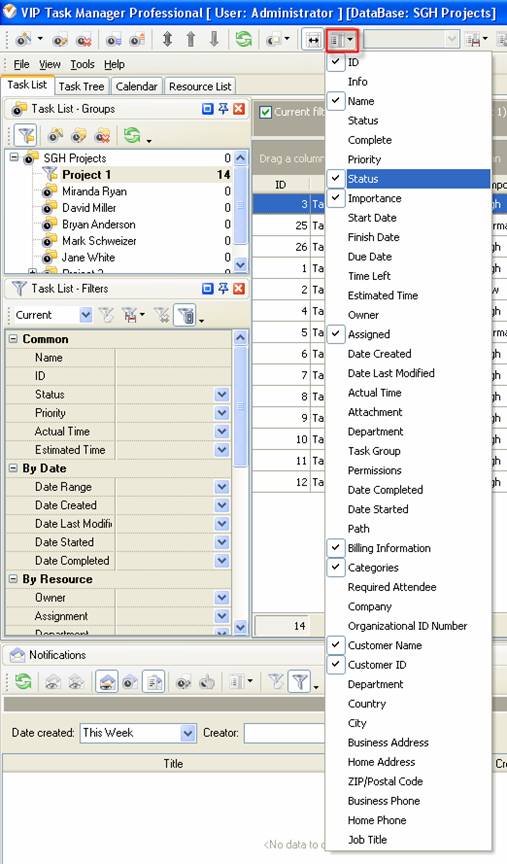The height and width of the screenshot is (864, 507).
Task: Click refresh icon in Notifications toolbar
Action: click(23, 682)
